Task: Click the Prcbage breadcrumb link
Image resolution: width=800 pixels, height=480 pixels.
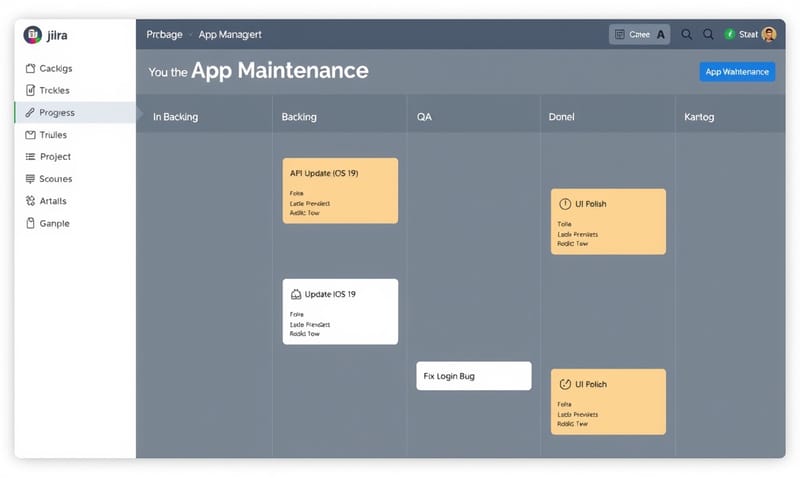Action: [164, 35]
